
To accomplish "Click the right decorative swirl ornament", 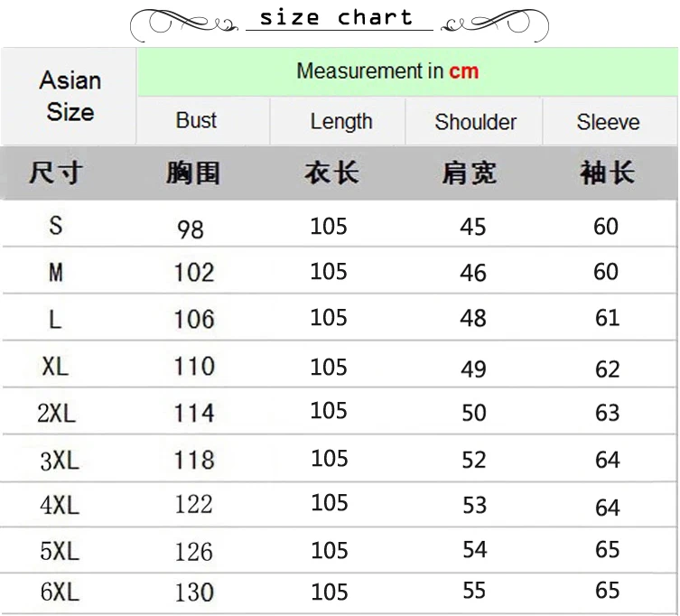I will coord(495,23).
